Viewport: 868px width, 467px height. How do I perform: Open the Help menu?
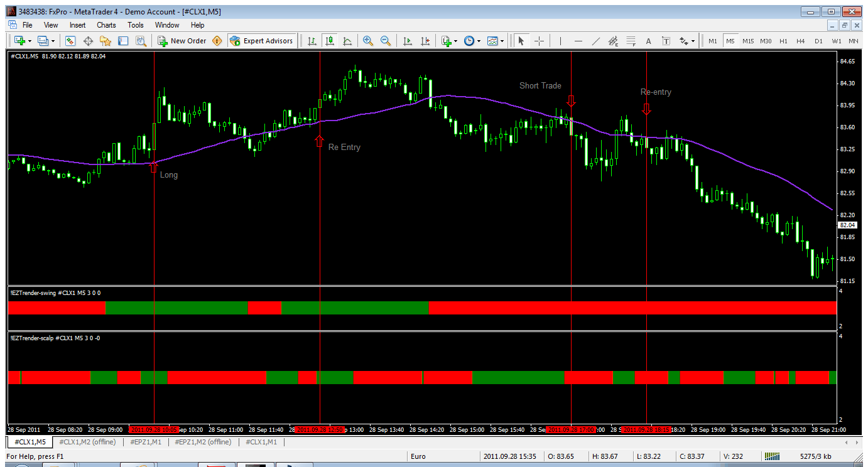[198, 25]
